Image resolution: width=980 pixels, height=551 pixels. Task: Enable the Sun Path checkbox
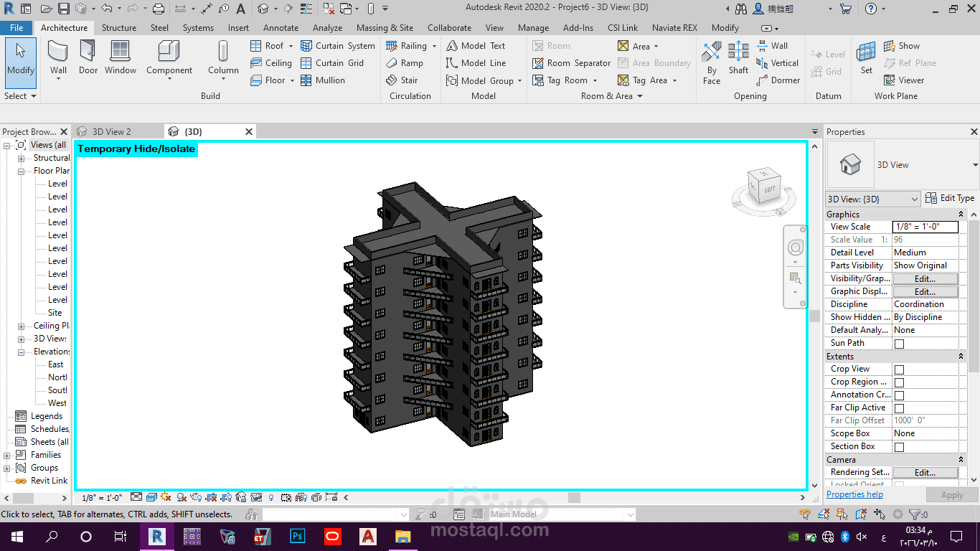click(x=899, y=344)
